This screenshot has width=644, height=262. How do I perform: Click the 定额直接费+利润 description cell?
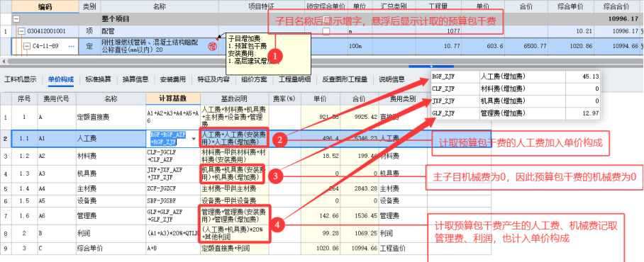pyautogui.click(x=235, y=248)
